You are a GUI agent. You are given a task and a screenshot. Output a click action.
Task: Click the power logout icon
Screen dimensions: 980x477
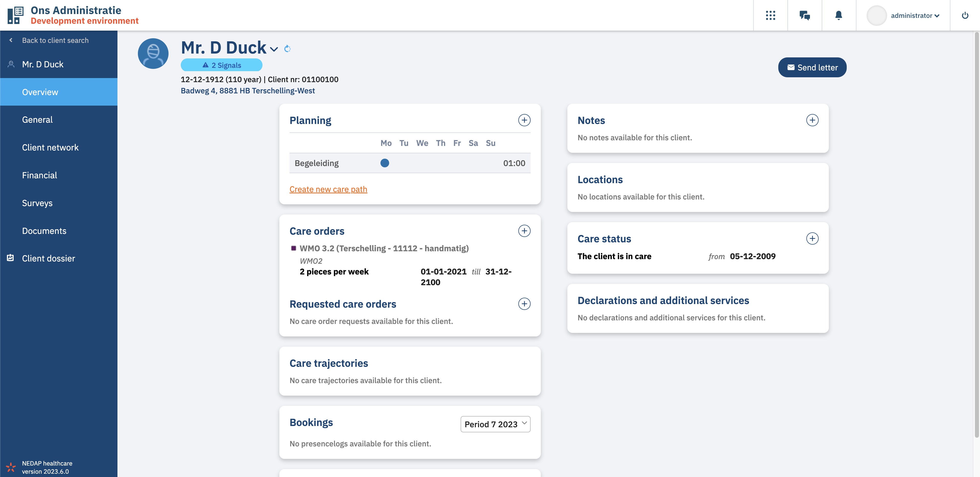965,15
